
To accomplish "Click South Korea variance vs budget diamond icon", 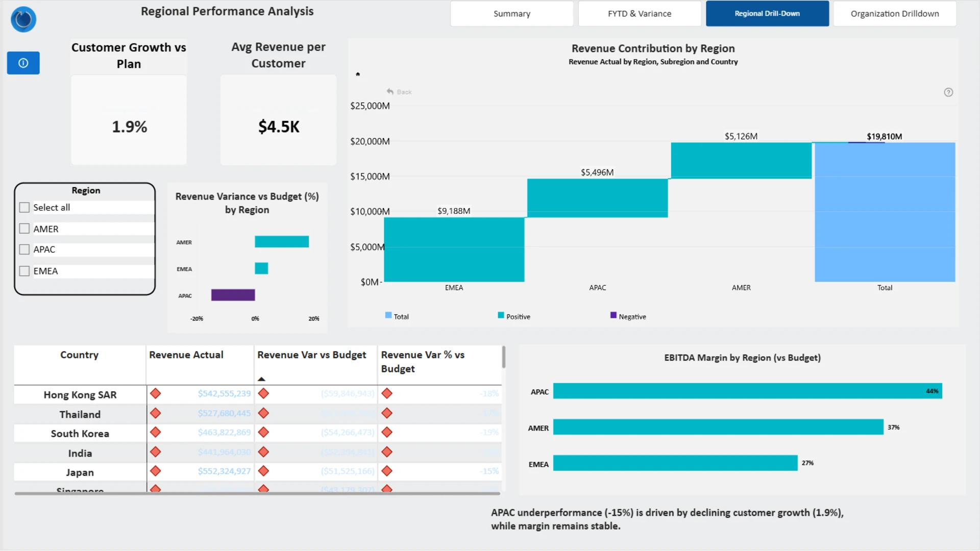I will [x=263, y=432].
